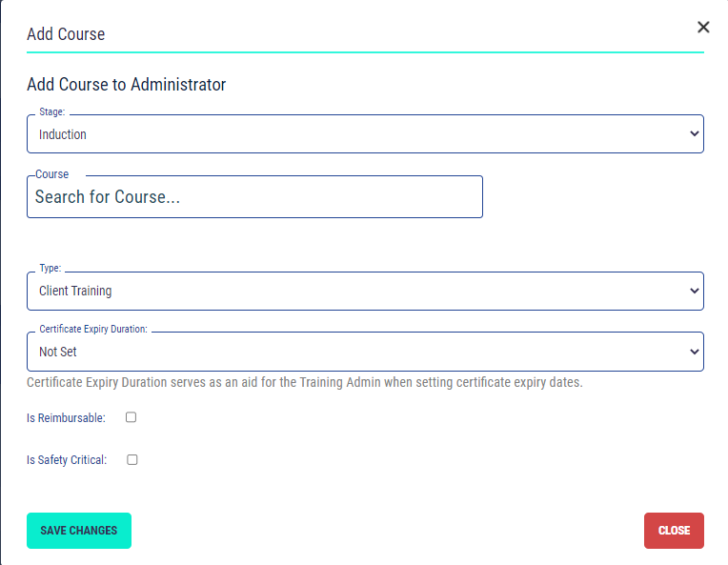Click the Type dropdown chevron arrow
728x565 pixels.
(x=694, y=292)
